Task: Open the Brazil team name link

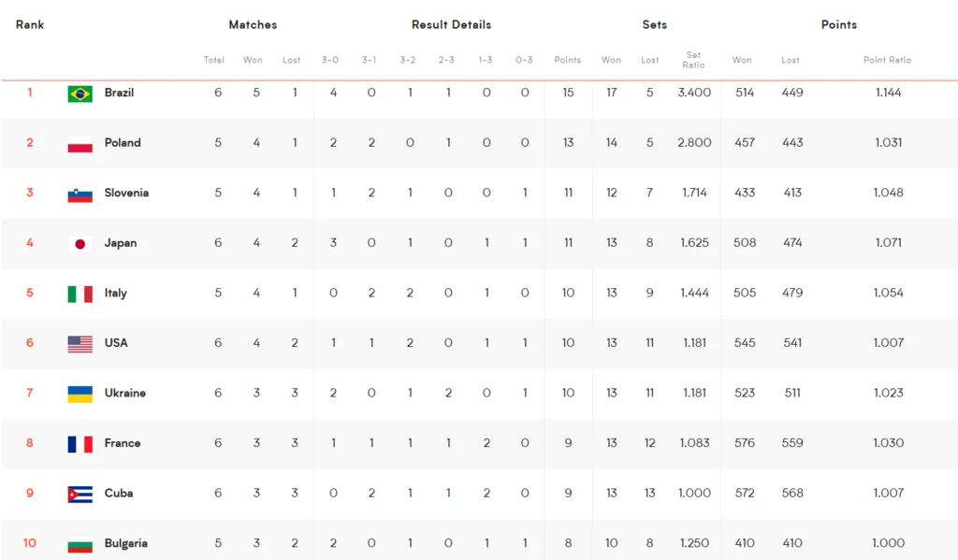Action: click(x=119, y=93)
